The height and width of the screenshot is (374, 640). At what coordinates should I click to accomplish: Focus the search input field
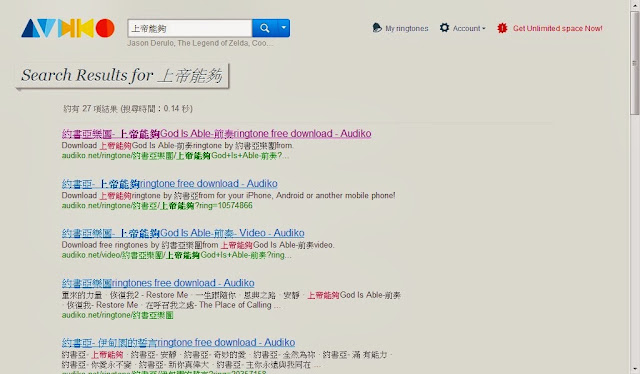pyautogui.click(x=190, y=28)
